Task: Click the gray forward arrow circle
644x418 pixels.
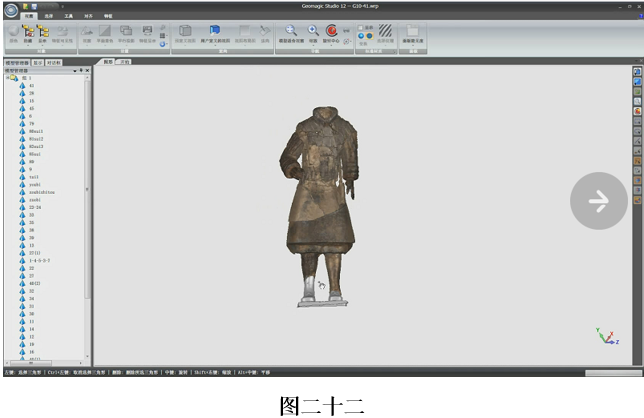Action: coord(598,201)
